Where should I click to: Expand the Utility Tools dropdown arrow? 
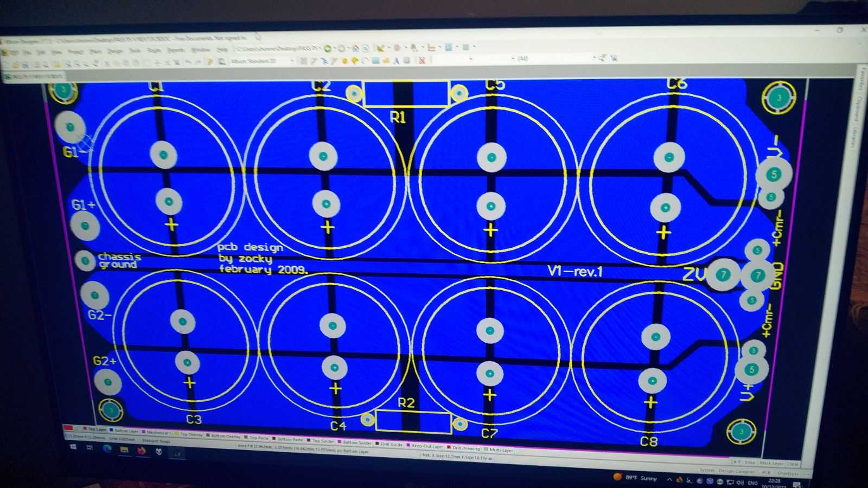(388, 48)
